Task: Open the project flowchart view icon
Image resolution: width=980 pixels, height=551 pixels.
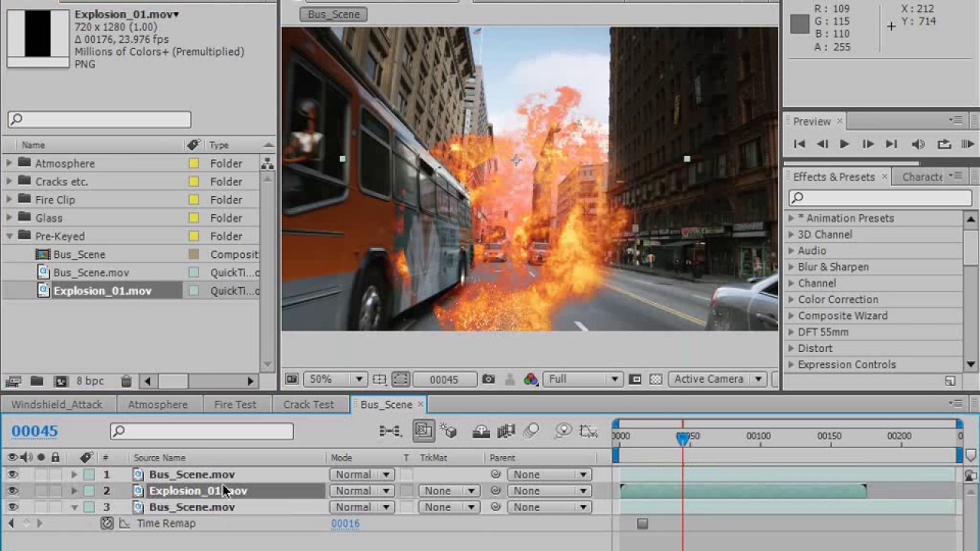Action: [267, 164]
